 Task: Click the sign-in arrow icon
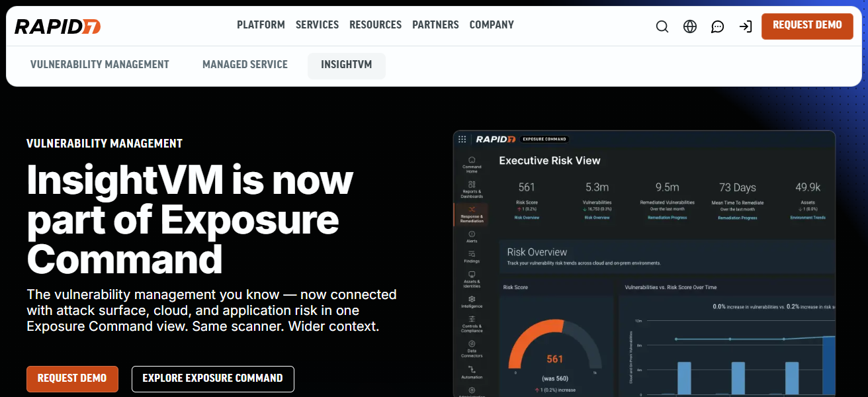(746, 26)
